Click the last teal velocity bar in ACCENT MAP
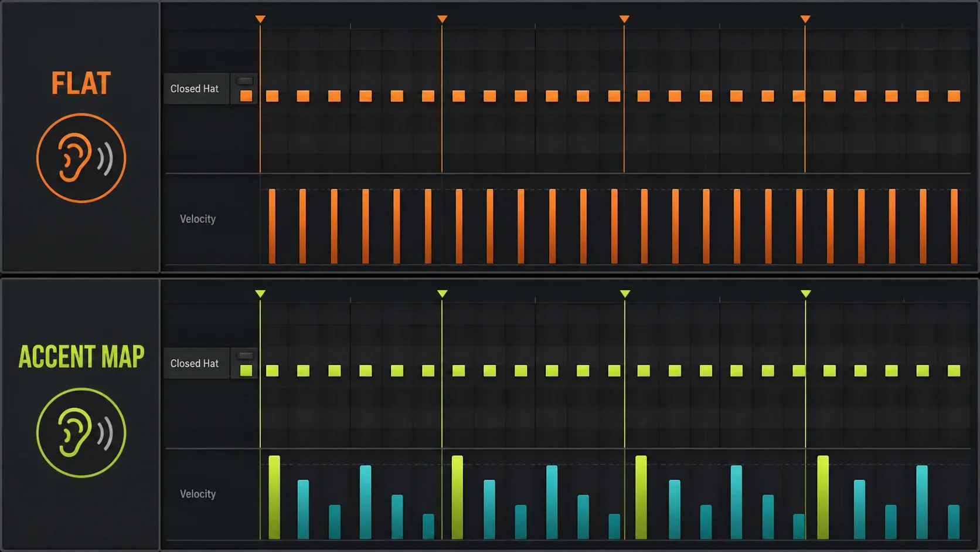 coord(954,521)
